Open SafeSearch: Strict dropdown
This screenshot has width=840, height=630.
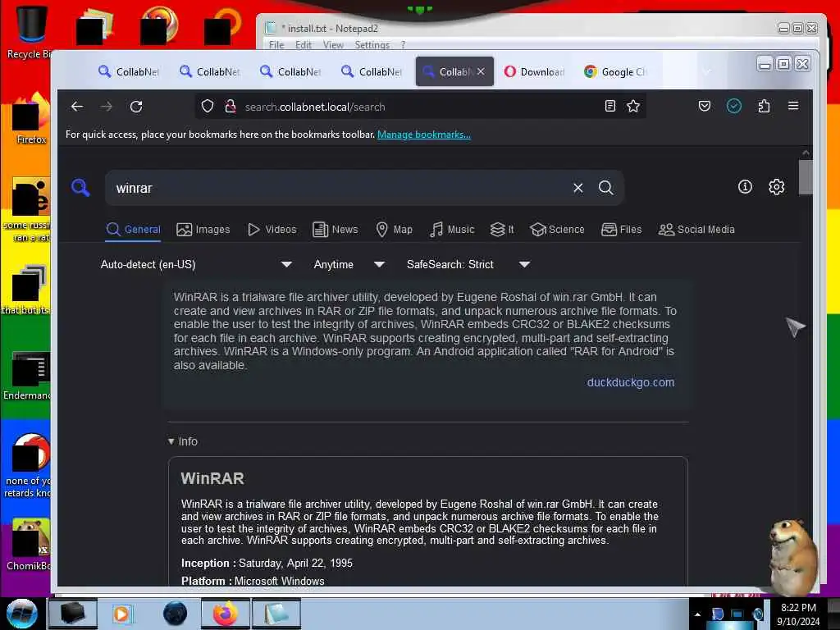pyautogui.click(x=468, y=265)
